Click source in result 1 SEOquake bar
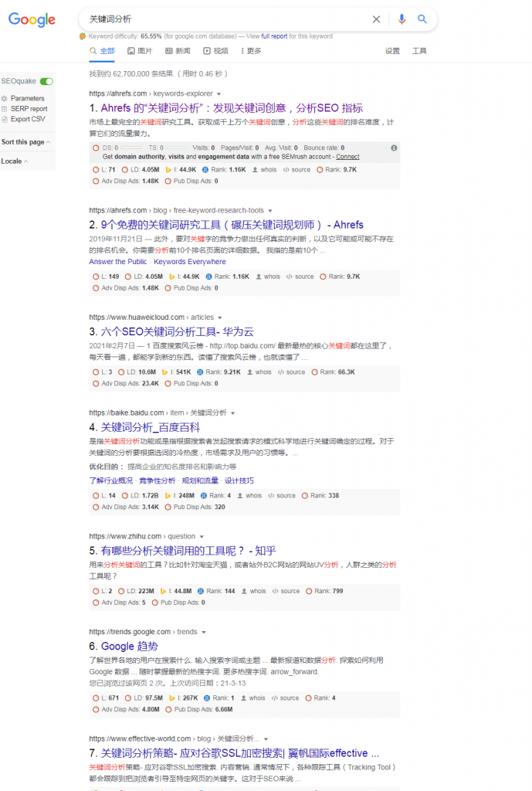This screenshot has height=791, width=532. click(297, 170)
